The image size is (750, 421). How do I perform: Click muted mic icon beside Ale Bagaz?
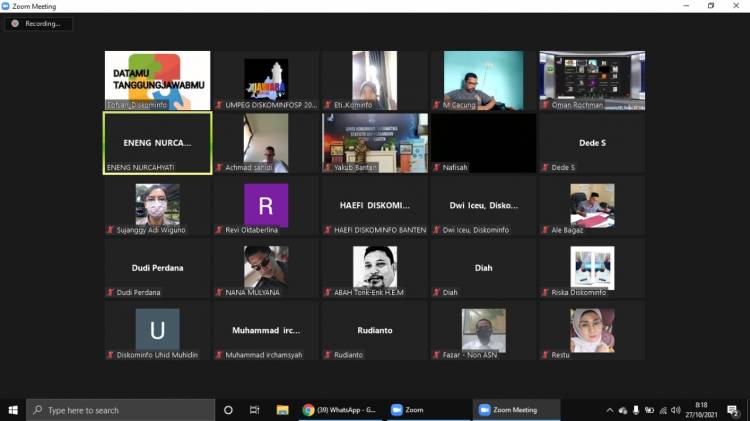(545, 230)
